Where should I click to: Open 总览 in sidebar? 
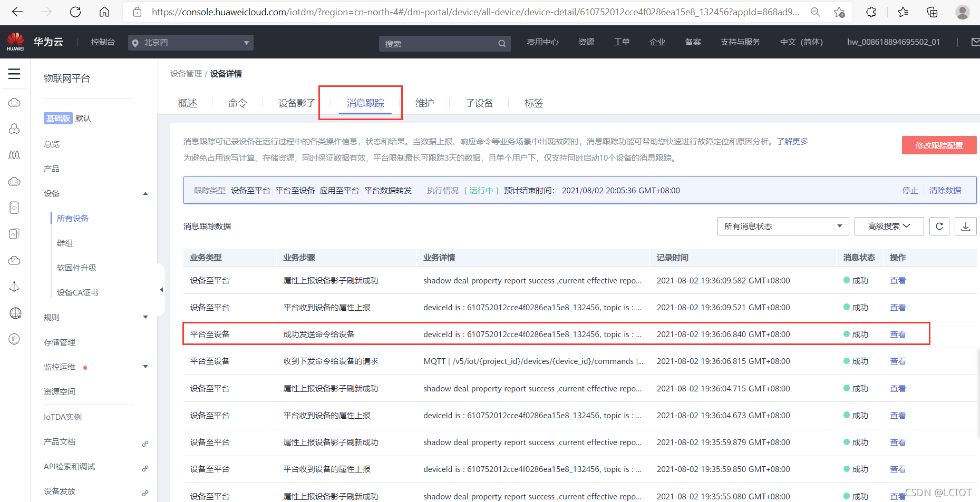click(x=52, y=144)
